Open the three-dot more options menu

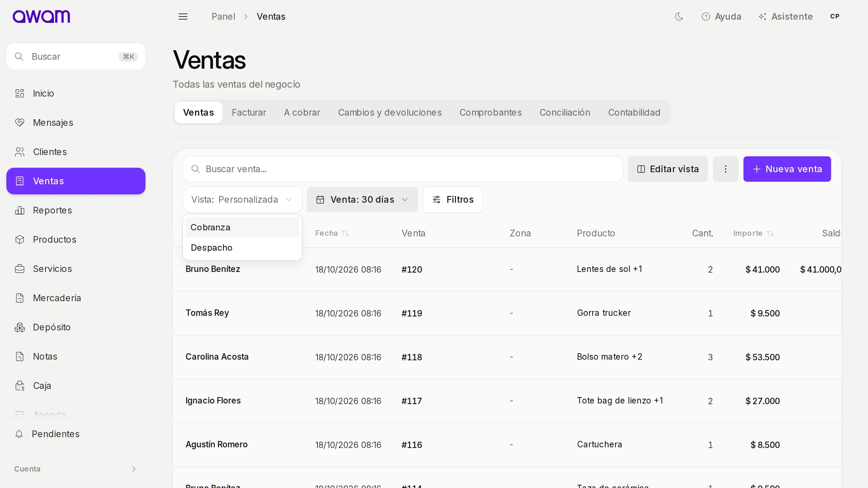[x=725, y=169]
